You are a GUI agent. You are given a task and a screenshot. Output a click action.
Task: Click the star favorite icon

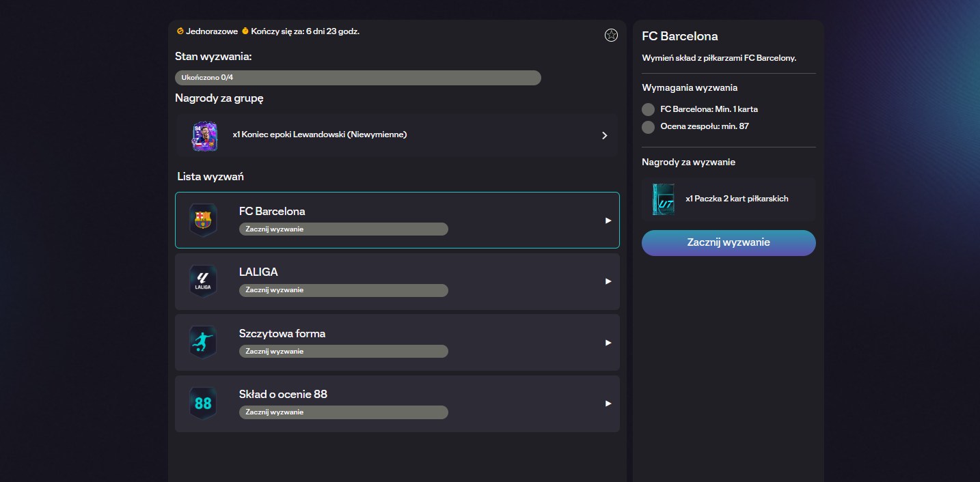[x=612, y=35]
